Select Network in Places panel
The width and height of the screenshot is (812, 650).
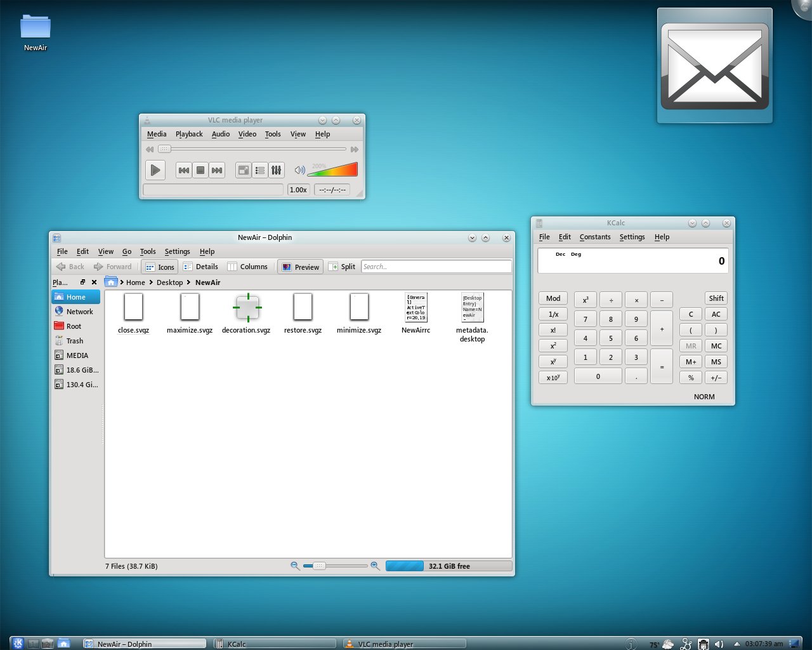click(76, 312)
